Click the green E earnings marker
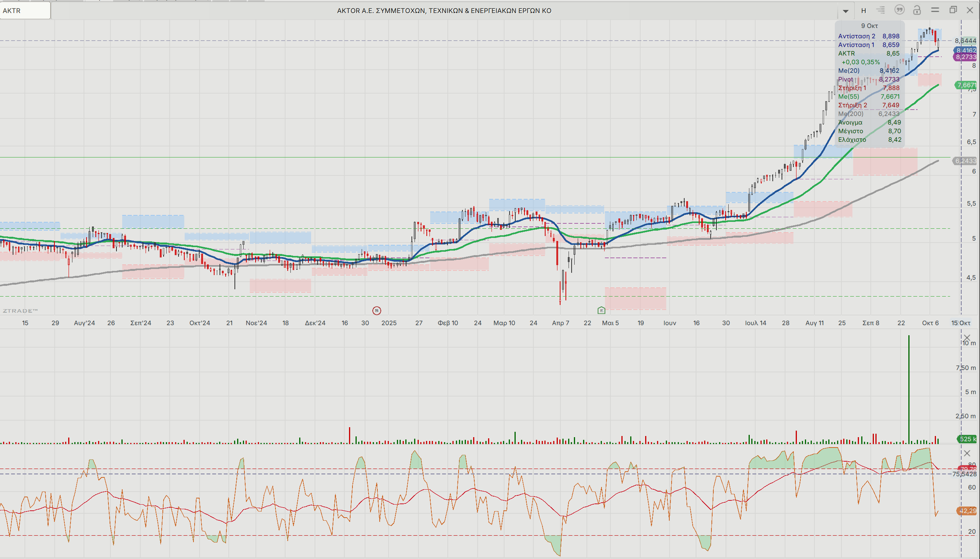The image size is (980, 559). click(x=601, y=310)
